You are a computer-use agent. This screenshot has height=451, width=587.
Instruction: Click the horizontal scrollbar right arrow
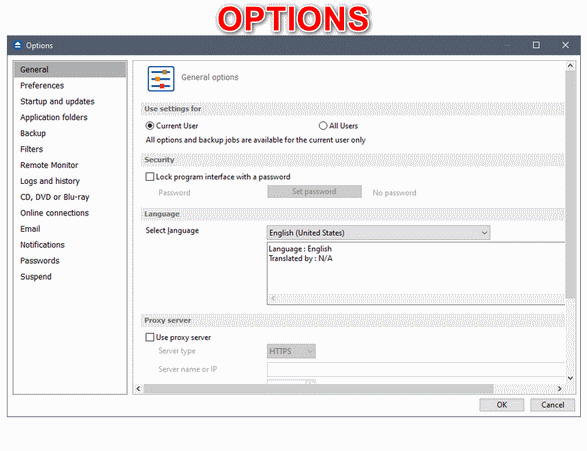click(x=560, y=388)
